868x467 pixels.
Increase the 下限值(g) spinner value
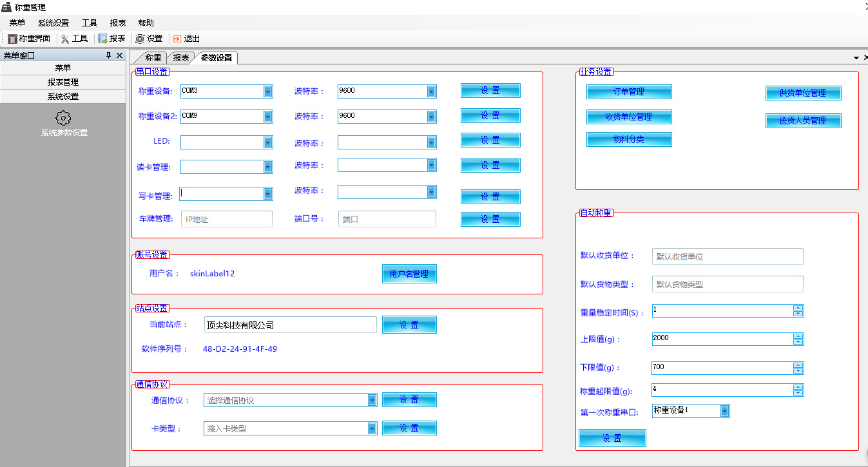tap(798, 365)
